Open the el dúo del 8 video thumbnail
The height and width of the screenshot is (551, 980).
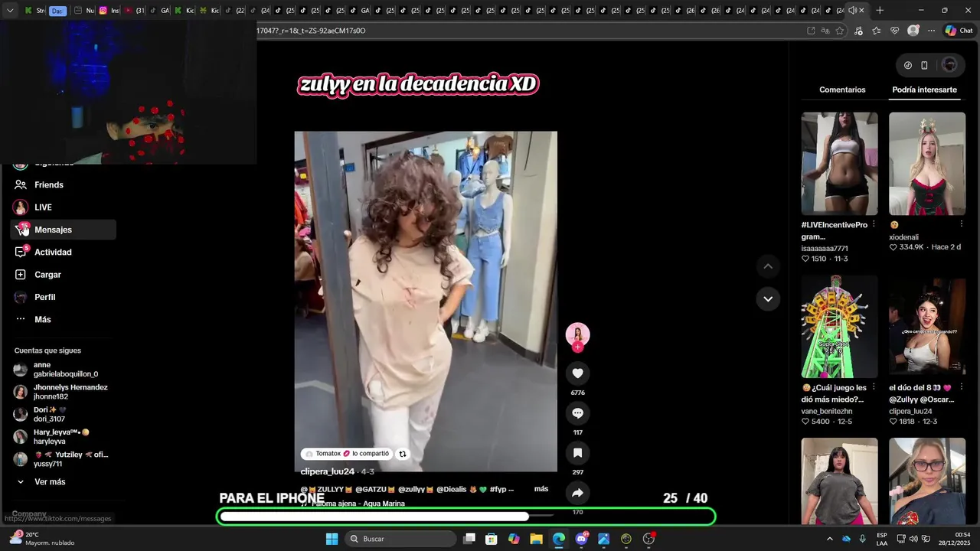tap(927, 327)
